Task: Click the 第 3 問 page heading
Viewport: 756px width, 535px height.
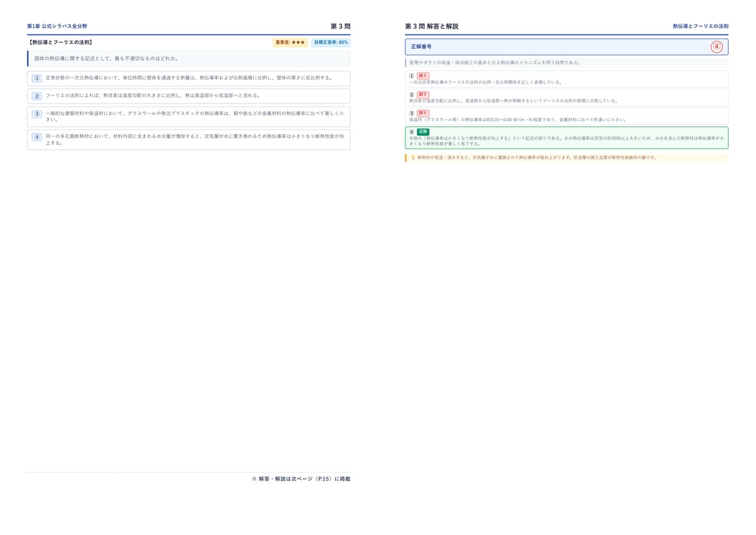Action: (340, 26)
